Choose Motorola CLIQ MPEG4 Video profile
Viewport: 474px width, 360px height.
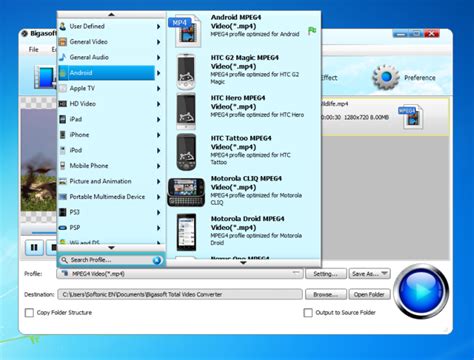[244, 192]
